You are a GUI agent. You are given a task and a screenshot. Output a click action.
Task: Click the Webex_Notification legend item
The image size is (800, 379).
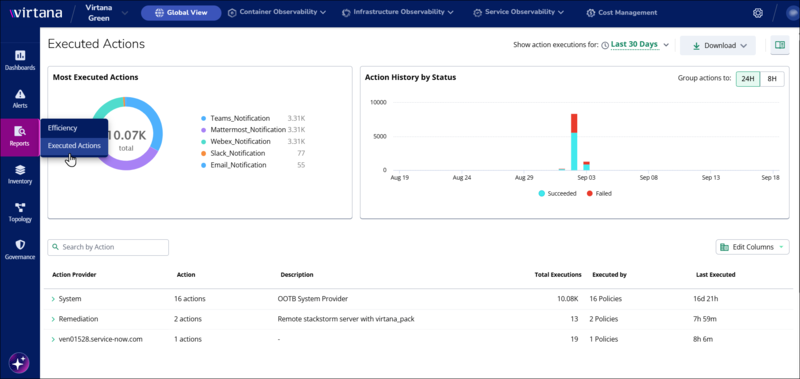tap(236, 142)
